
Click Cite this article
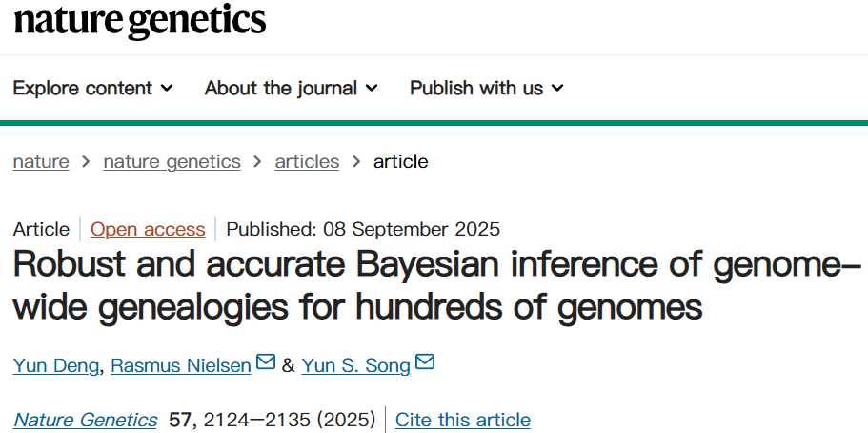[463, 420]
